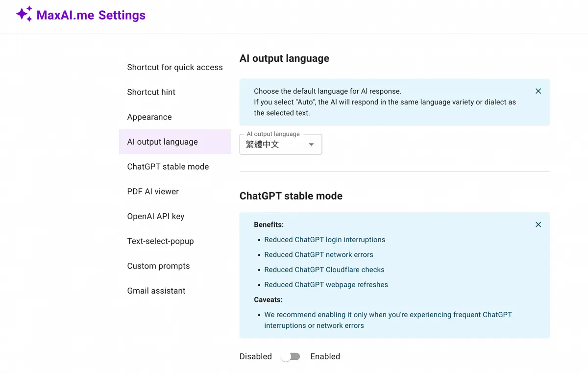Click the Enabled label beside the switch
The image size is (588, 374).
click(x=325, y=357)
